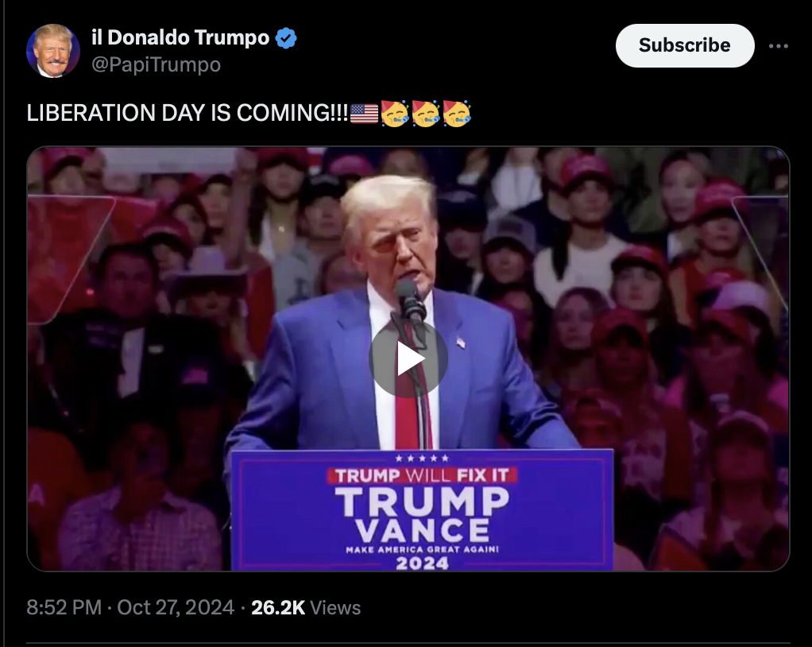Play the video with center play button
This screenshot has width=812, height=647.
[x=408, y=358]
